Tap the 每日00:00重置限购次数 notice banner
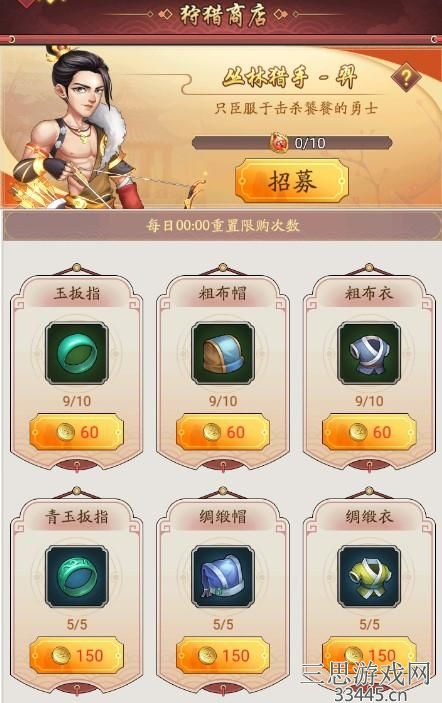The width and height of the screenshot is (442, 703). point(222,225)
